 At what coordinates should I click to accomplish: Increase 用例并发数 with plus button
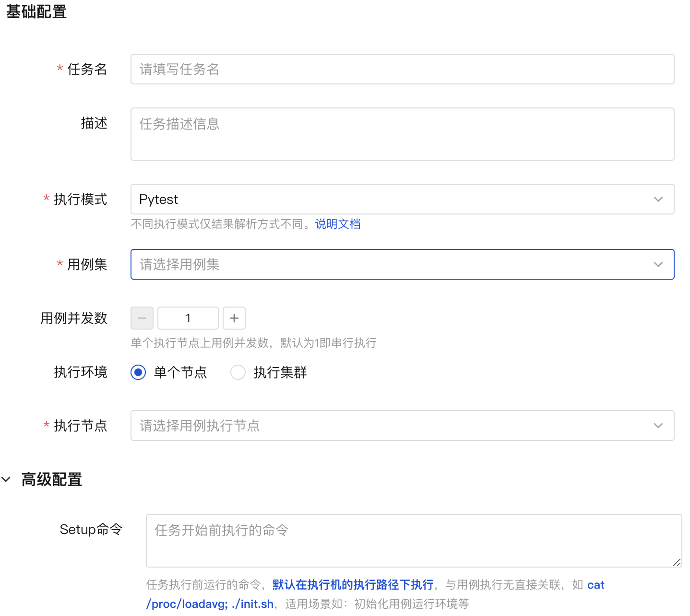[x=234, y=318]
